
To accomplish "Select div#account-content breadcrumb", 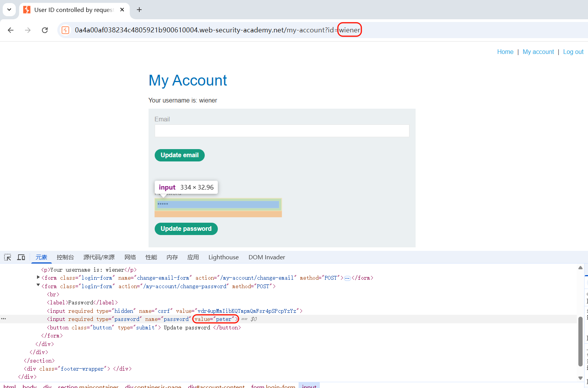I will (x=216, y=386).
